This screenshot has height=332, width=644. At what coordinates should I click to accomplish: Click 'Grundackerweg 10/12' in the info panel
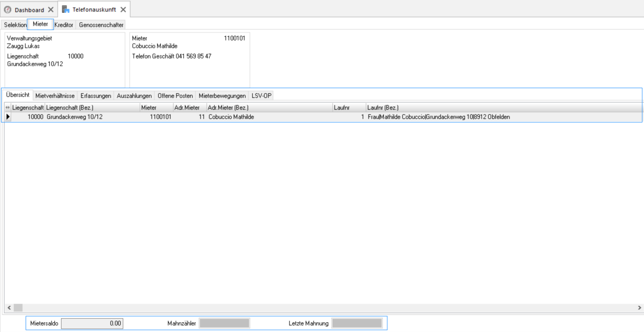pyautogui.click(x=35, y=64)
